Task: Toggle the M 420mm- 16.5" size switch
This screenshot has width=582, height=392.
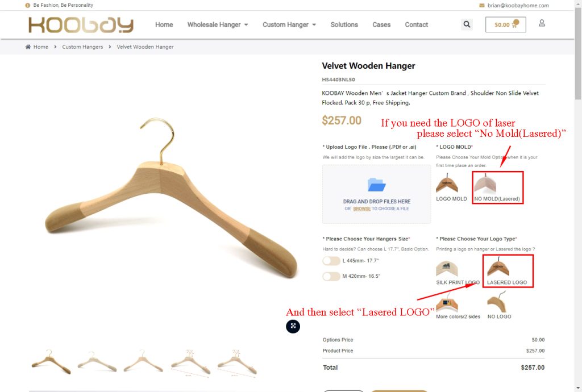Action: tap(331, 276)
